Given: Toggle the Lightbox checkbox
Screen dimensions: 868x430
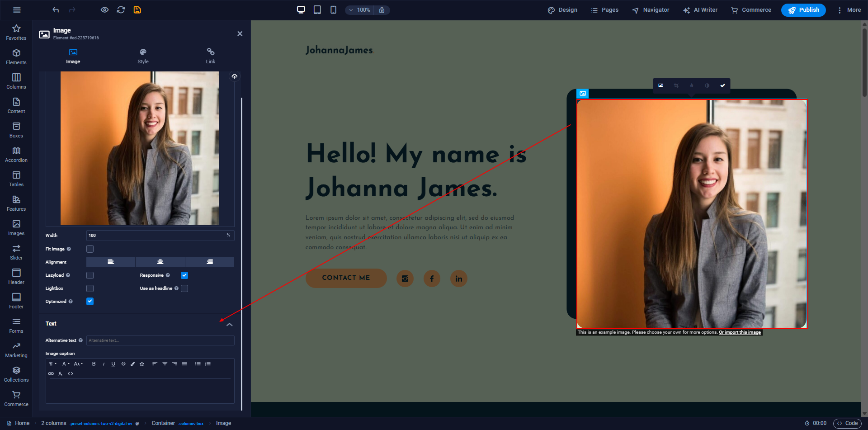Looking at the screenshot, I should click(90, 288).
